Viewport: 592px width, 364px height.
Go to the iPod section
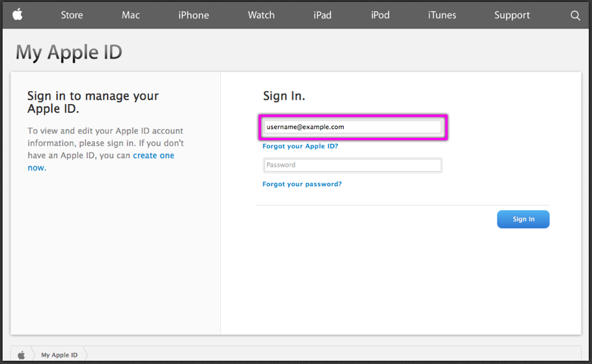(380, 15)
